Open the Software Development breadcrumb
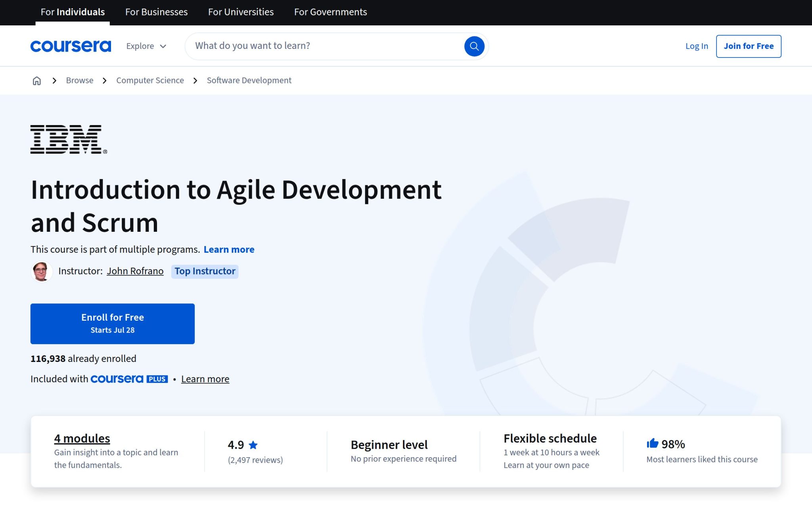Image resolution: width=812 pixels, height=508 pixels. [x=249, y=81]
